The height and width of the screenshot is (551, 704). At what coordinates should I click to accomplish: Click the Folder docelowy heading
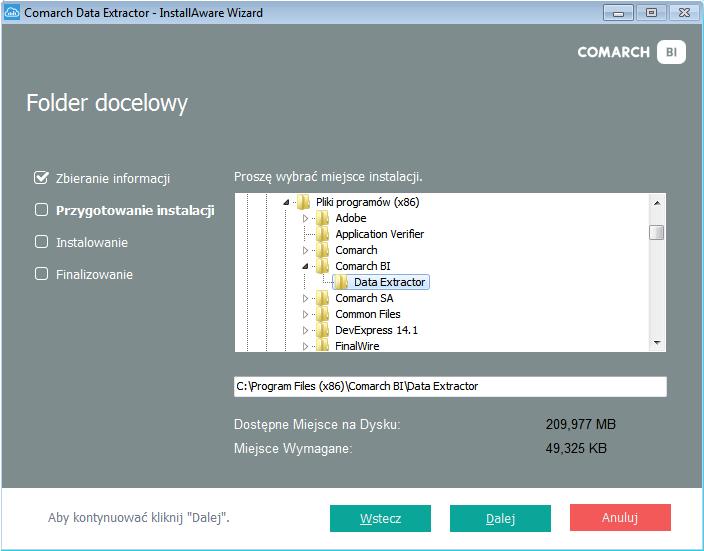[x=107, y=104]
